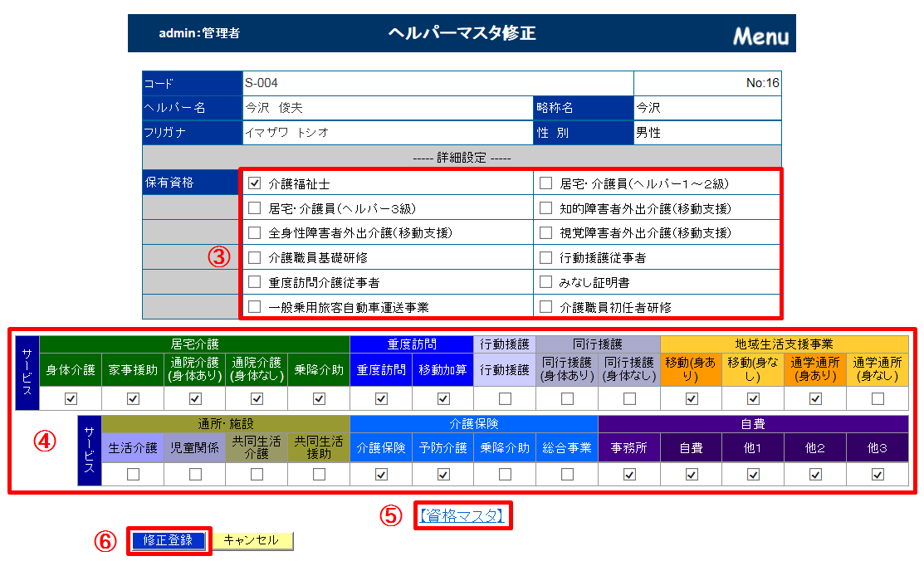
Task: Check the 生活介護 service checkbox
Action: point(133,475)
